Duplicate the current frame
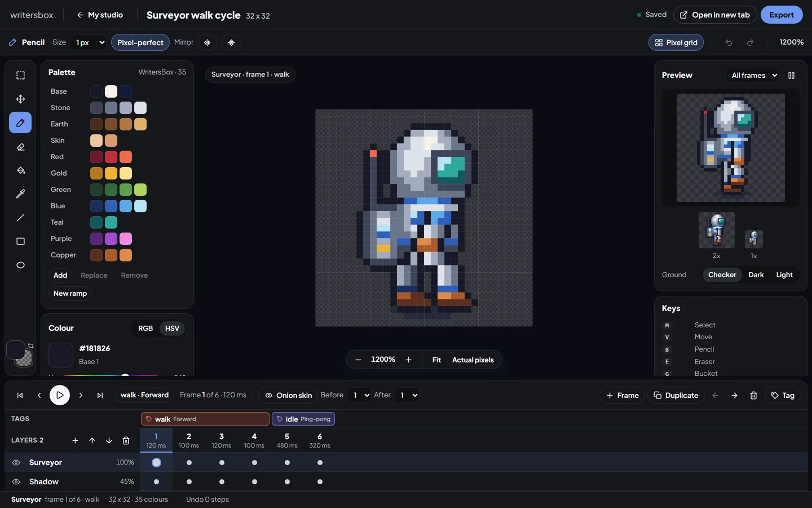Viewport: 812px width, 508px height. point(676,395)
